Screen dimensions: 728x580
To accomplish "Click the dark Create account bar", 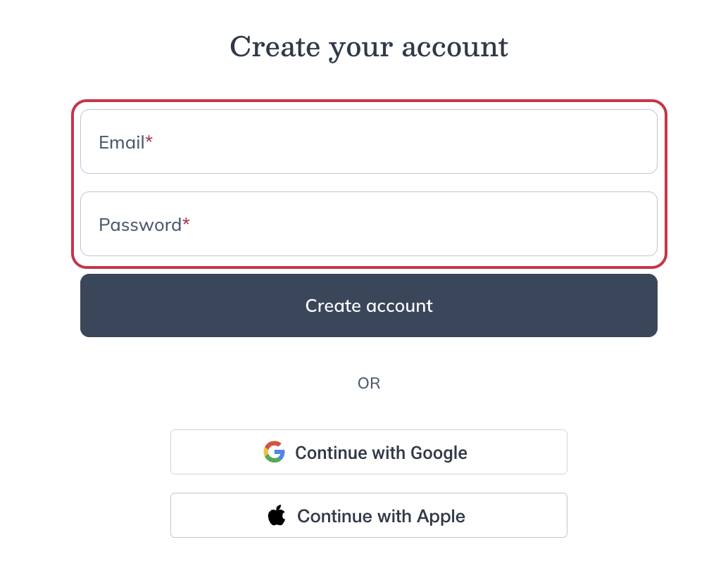I will point(368,305).
